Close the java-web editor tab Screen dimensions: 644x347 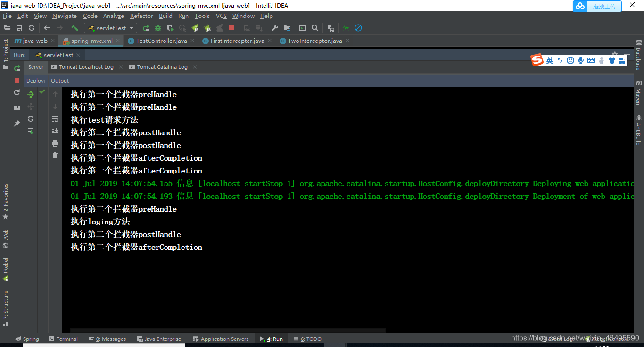coord(53,41)
